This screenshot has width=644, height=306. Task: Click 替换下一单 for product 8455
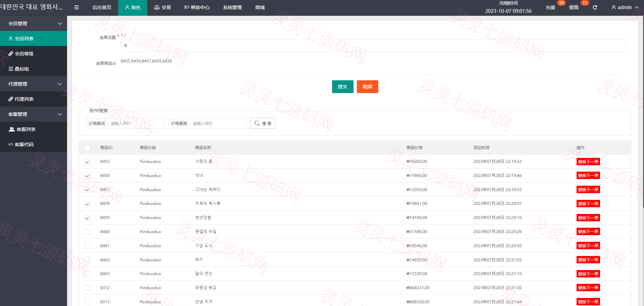(x=588, y=162)
